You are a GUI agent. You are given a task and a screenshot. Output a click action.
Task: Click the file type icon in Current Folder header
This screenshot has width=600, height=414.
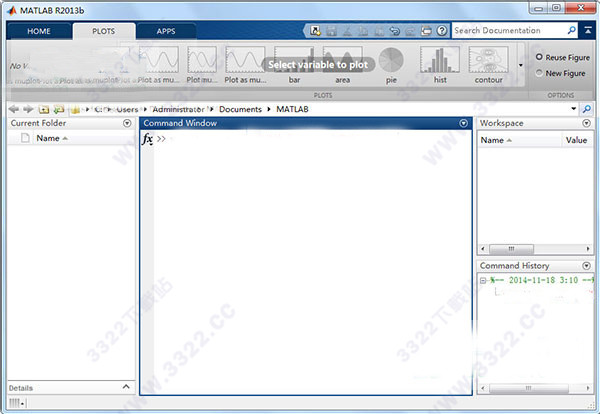25,138
